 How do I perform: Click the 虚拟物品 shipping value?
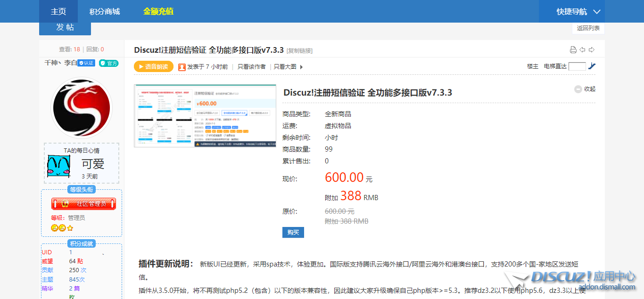(x=338, y=126)
